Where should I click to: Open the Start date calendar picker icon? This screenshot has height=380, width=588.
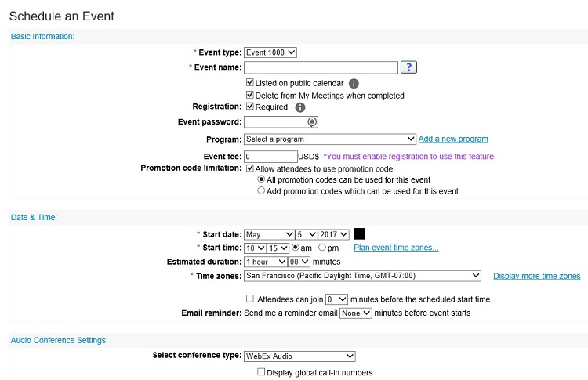click(360, 233)
